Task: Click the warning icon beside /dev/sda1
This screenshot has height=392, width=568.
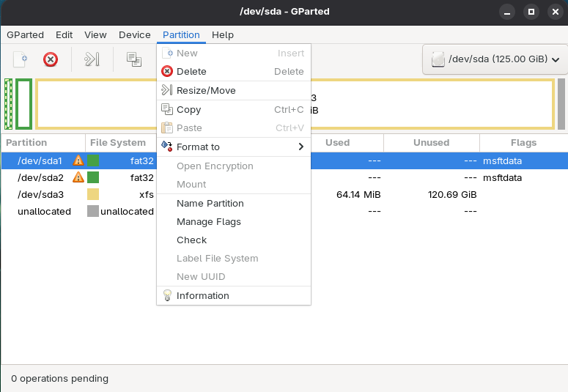Action: pyautogui.click(x=78, y=160)
